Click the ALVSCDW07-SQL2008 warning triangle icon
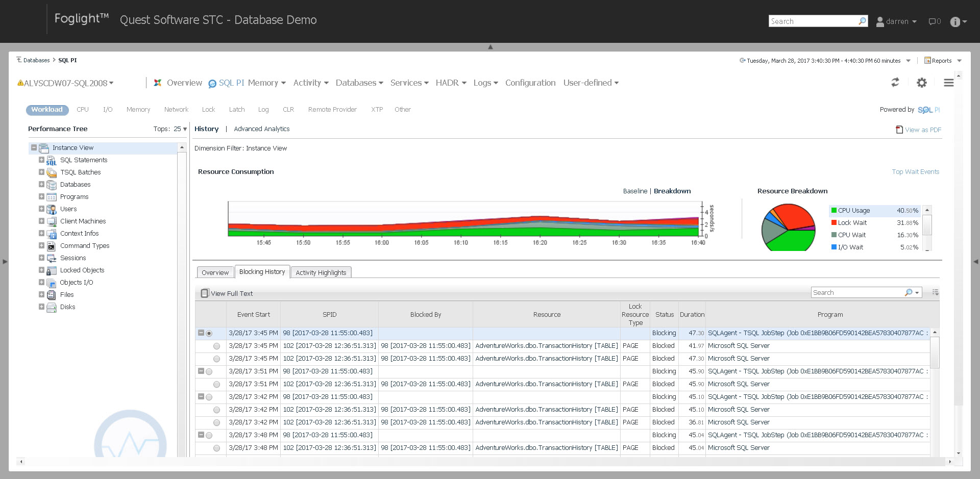Screen dimensions: 980x479 (x=19, y=82)
